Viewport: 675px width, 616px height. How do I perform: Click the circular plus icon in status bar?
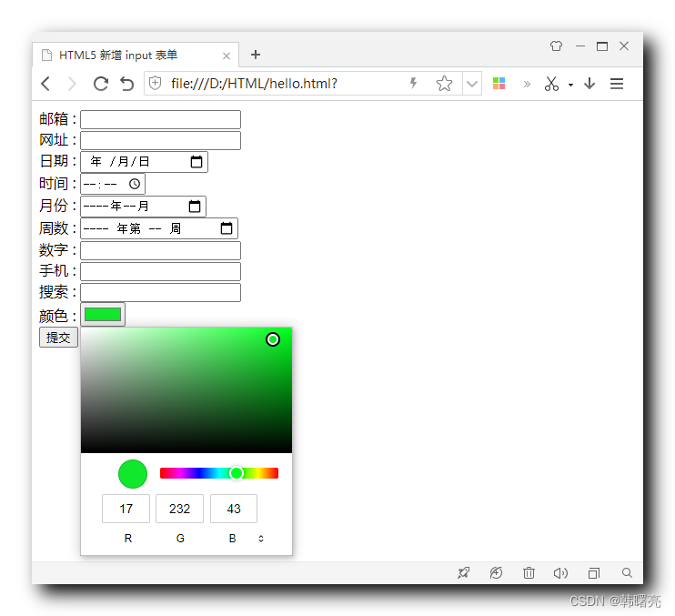pyautogui.click(x=496, y=573)
